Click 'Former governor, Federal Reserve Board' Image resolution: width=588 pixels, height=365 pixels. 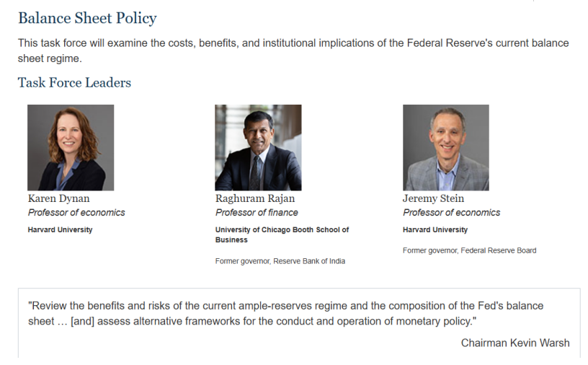(x=470, y=250)
